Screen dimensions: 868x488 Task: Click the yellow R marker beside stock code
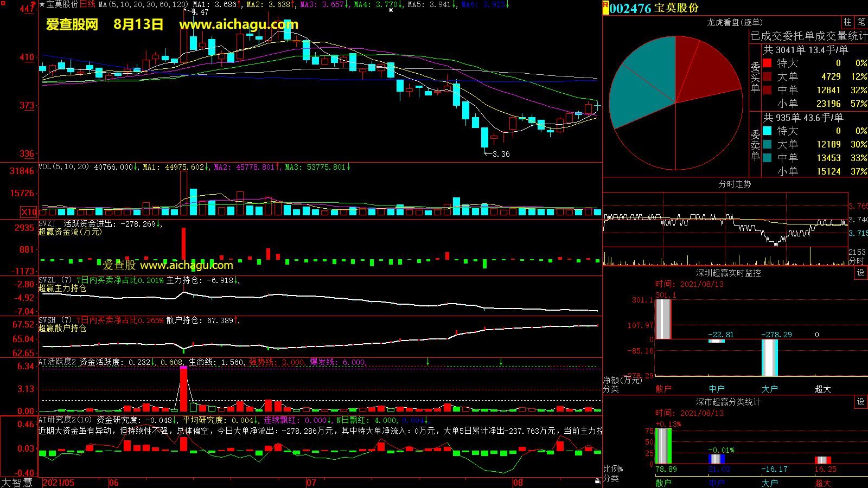coord(605,5)
